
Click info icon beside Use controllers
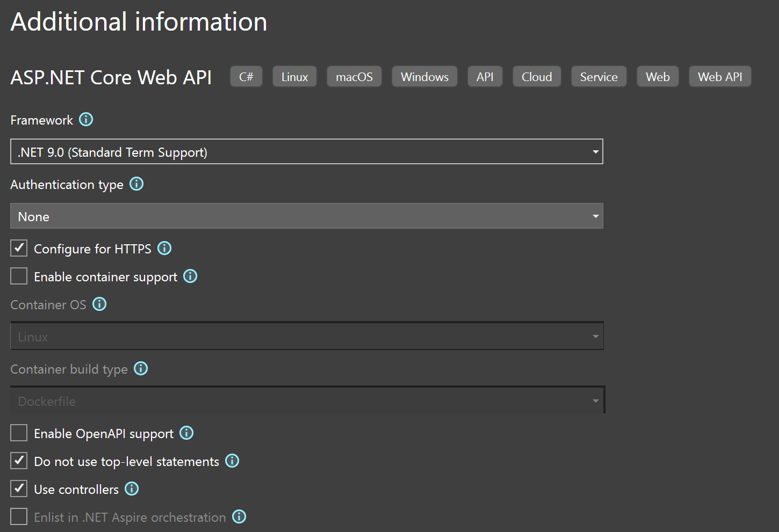coord(132,489)
